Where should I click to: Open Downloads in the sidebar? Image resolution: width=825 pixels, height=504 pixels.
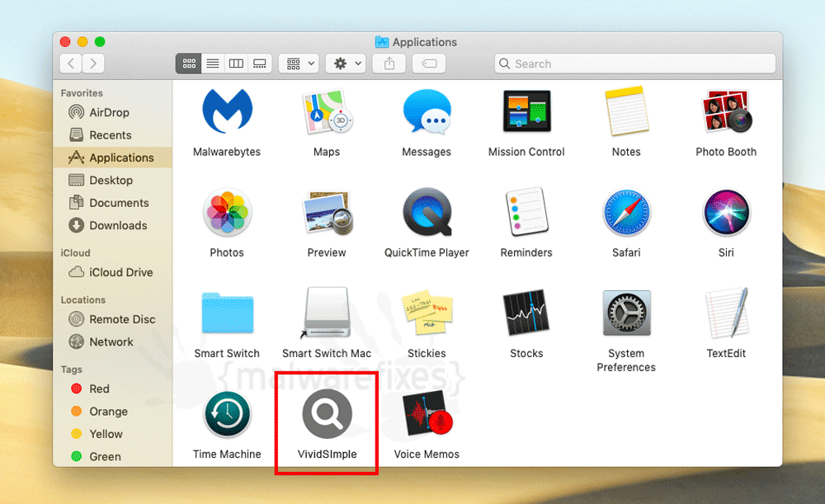click(112, 226)
